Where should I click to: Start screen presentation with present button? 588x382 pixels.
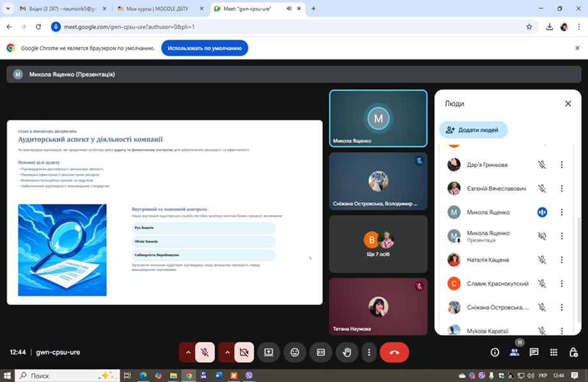click(x=268, y=352)
